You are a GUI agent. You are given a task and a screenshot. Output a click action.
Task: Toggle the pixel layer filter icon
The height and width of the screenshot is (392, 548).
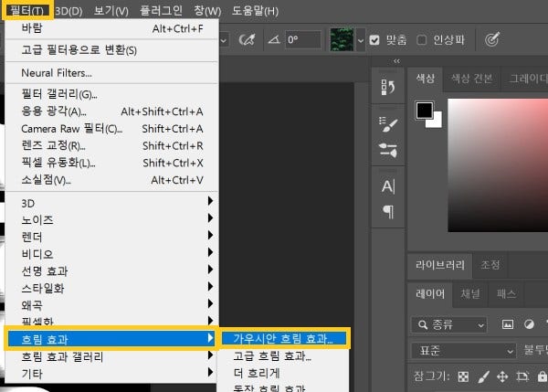click(x=508, y=324)
